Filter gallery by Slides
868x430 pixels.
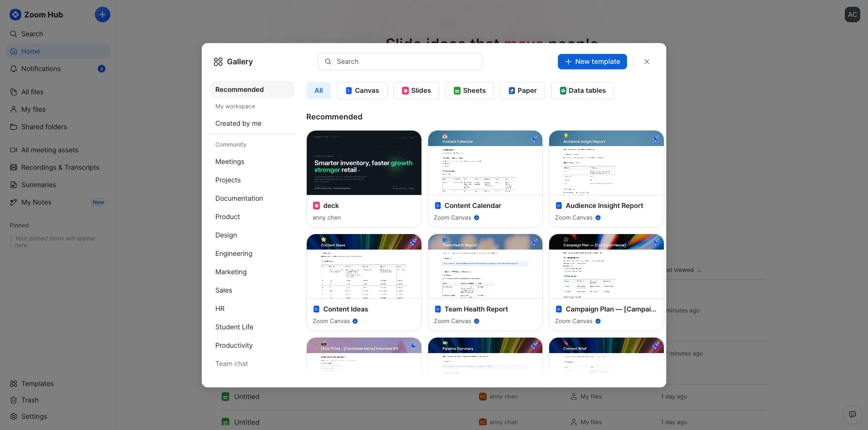416,90
